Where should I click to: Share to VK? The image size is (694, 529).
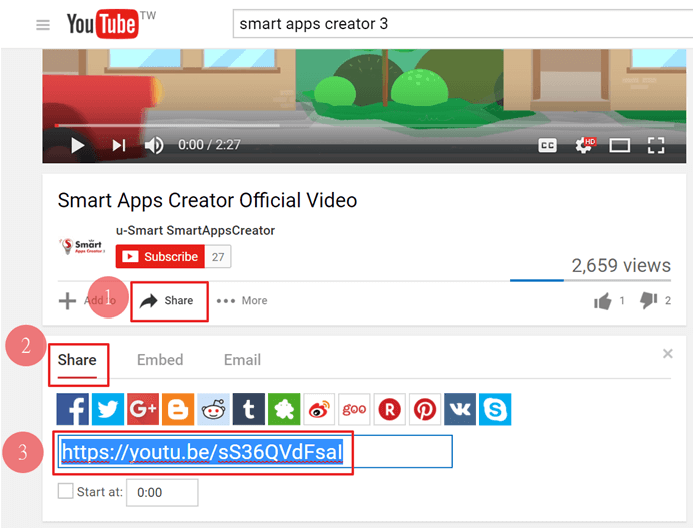click(x=460, y=409)
